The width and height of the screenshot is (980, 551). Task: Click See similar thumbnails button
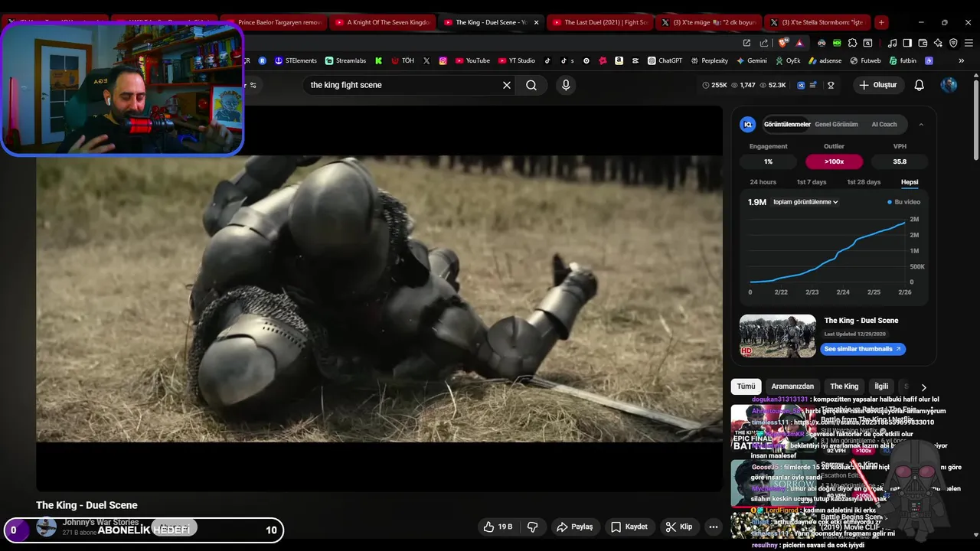(863, 349)
